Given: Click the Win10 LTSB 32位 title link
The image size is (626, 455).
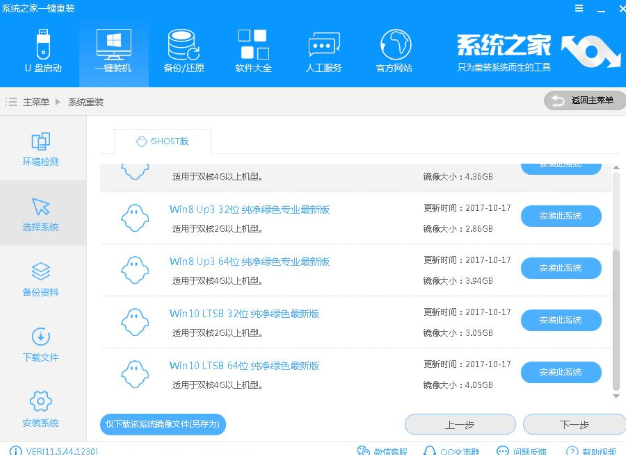Looking at the screenshot, I should pos(250,313).
